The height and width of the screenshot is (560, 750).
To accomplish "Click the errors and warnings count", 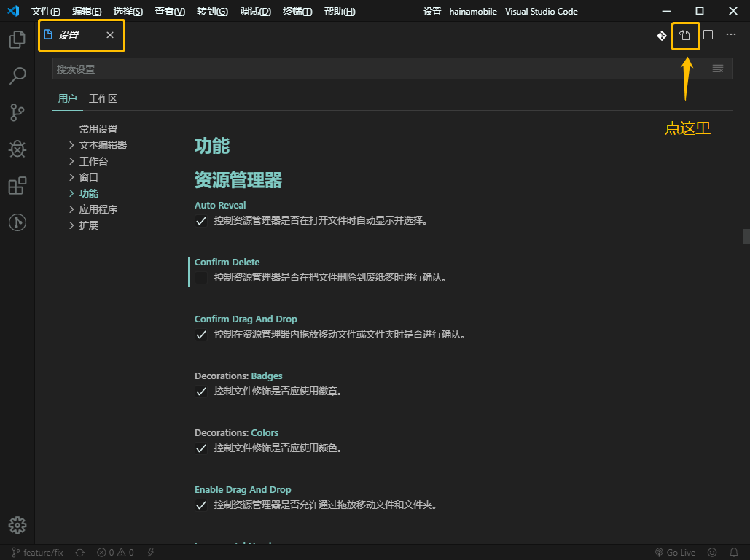I will click(x=115, y=552).
